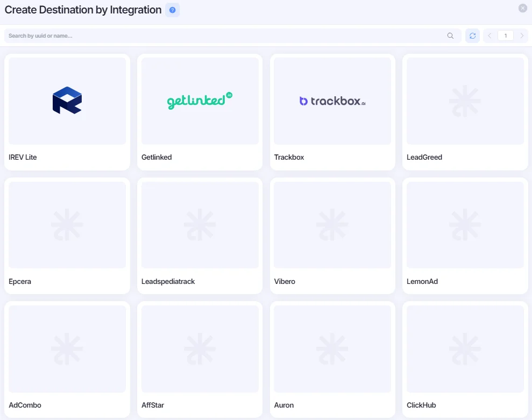Go to next page arrow

(522, 35)
